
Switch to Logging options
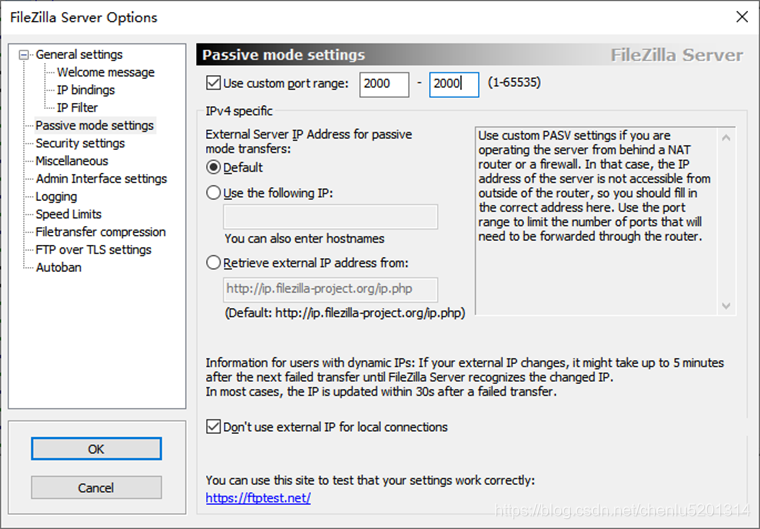point(56,197)
